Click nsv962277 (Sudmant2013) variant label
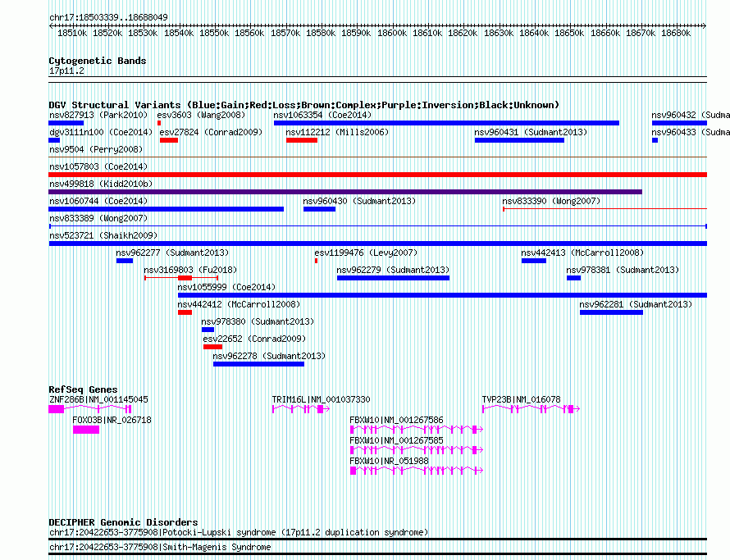Image resolution: width=730 pixels, height=560 pixels. (172, 253)
